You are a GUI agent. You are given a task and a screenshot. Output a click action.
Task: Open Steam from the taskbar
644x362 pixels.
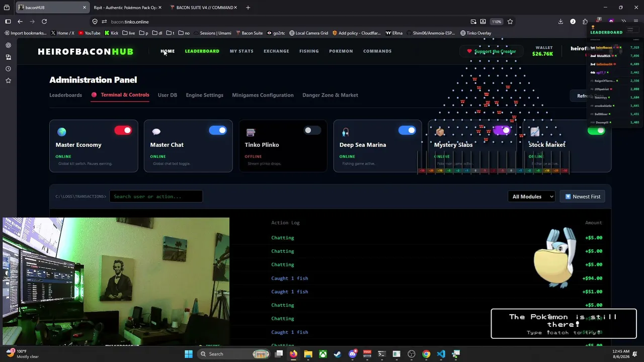coord(338,354)
